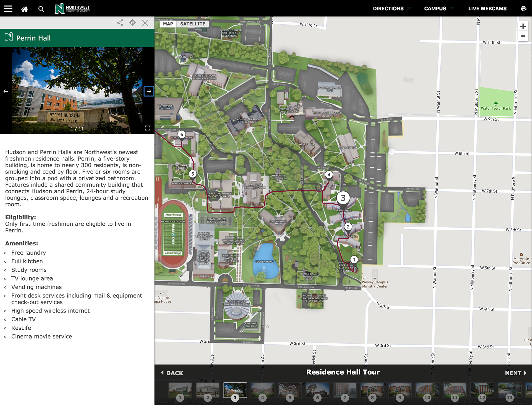Click 'Free laundry' amenity item
This screenshot has width=532, height=405.
[x=29, y=253]
